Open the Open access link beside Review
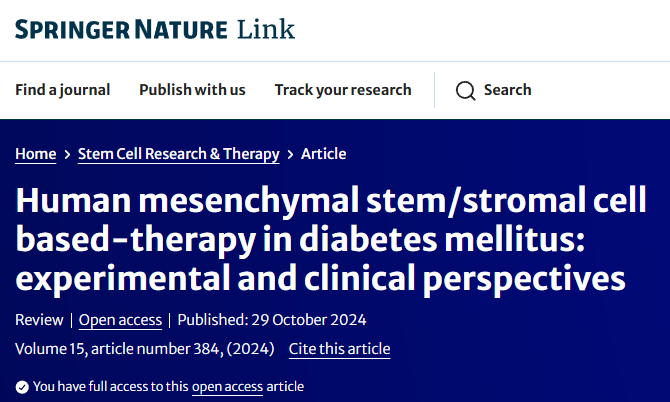This screenshot has height=402, width=670. click(121, 320)
